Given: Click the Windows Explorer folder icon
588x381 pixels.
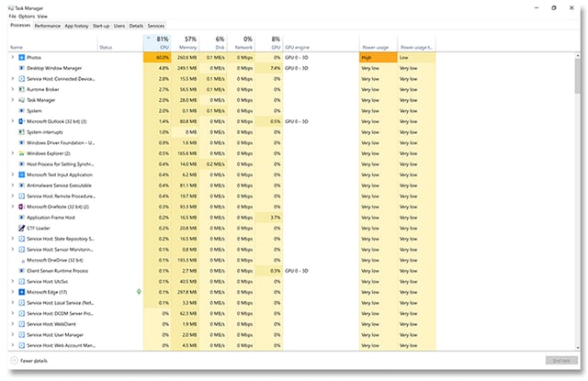Looking at the screenshot, I should (22, 153).
